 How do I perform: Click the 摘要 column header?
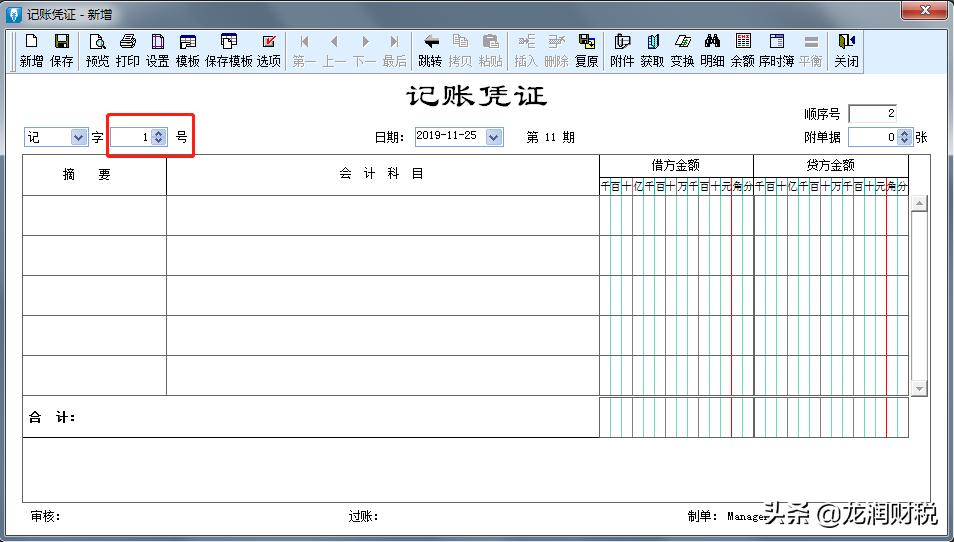click(94, 175)
